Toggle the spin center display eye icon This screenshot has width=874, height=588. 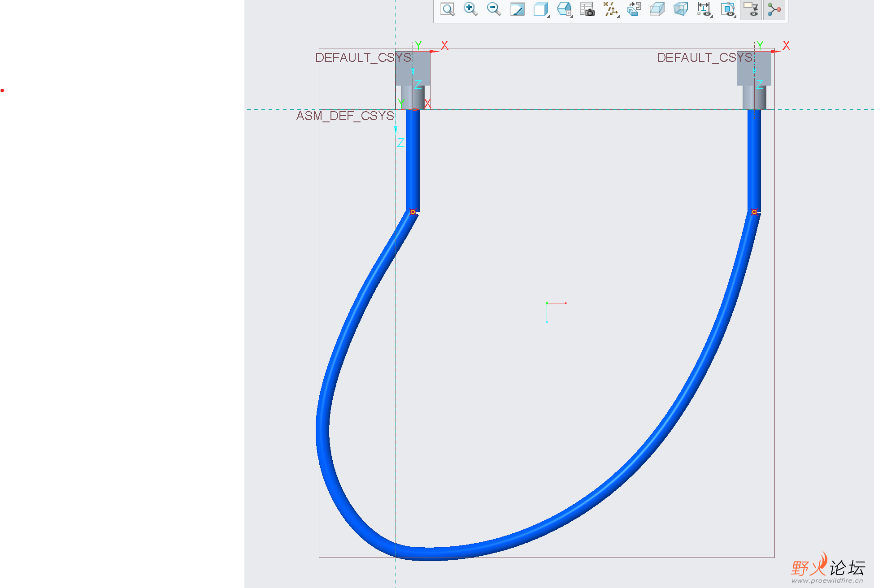pyautogui.click(x=728, y=9)
